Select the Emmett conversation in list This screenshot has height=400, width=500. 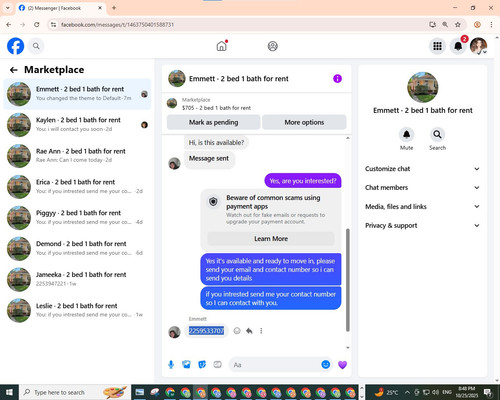pyautogui.click(x=77, y=94)
